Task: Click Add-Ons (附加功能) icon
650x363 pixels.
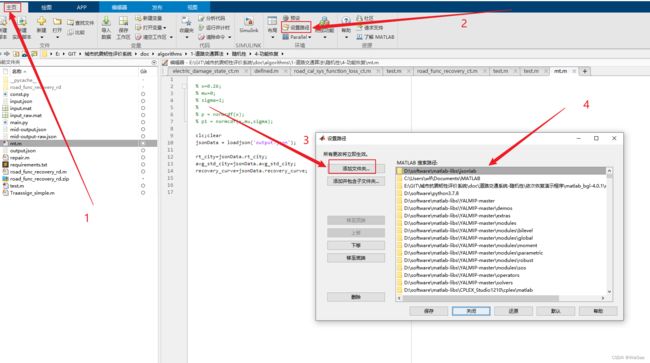Action: click(324, 22)
